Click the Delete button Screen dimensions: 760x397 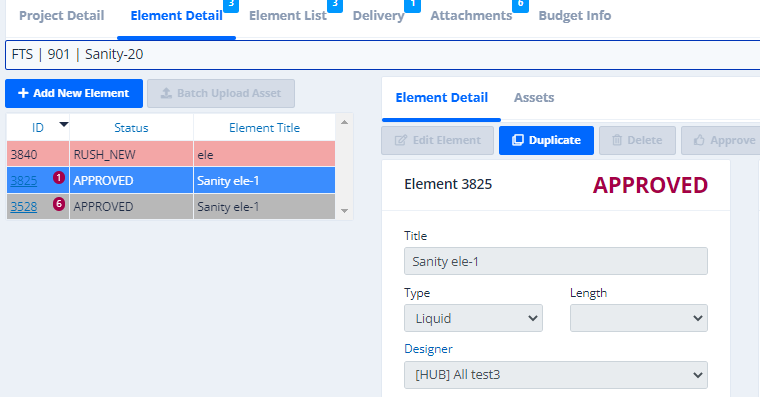click(x=637, y=141)
